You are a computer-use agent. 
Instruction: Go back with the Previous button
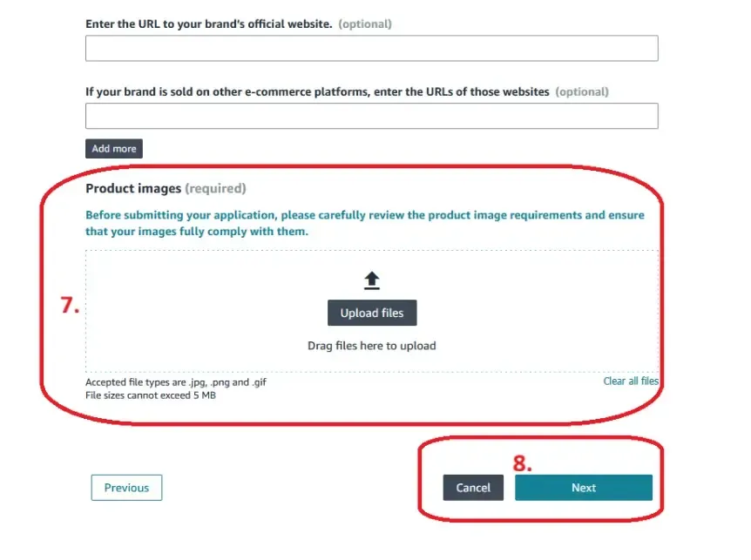click(x=126, y=488)
